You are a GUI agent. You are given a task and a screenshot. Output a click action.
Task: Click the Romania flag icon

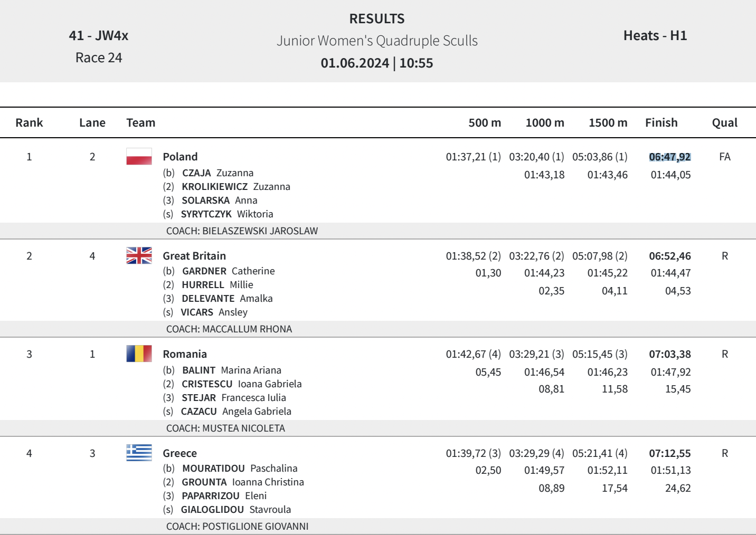click(139, 354)
